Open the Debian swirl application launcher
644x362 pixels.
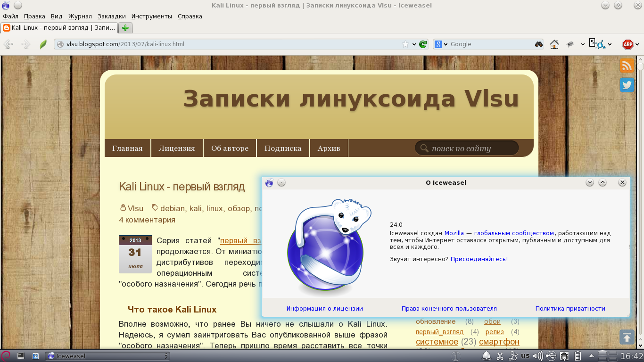tap(6, 356)
